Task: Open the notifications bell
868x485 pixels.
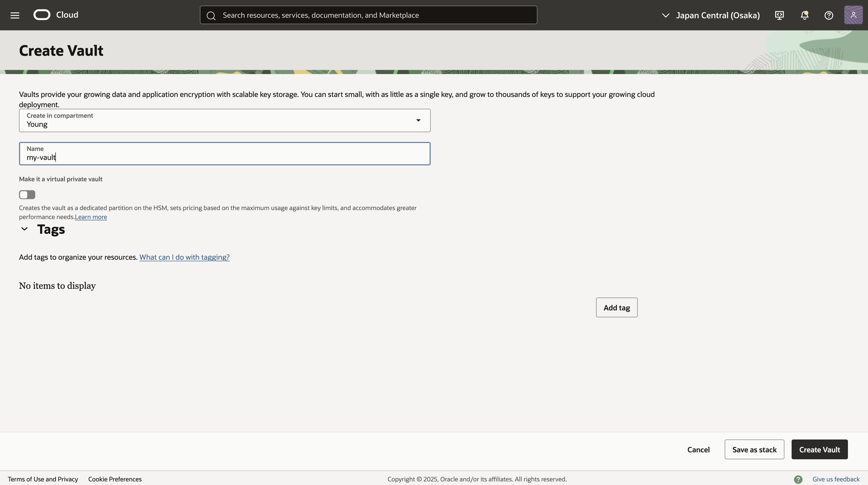Action: pos(804,15)
